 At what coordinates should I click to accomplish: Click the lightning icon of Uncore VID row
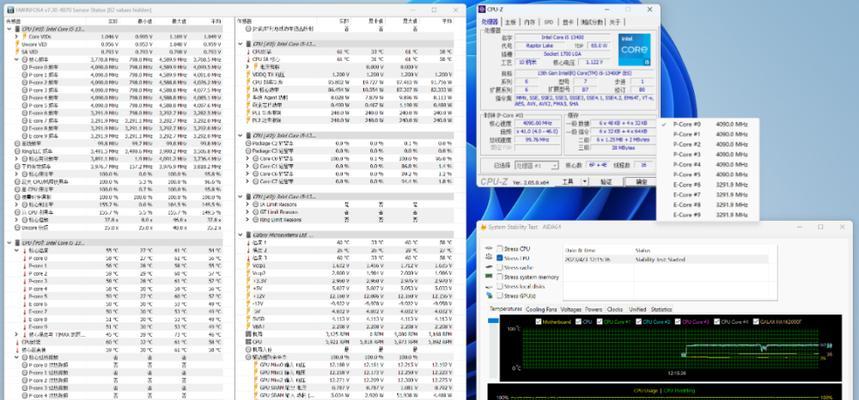click(x=17, y=44)
